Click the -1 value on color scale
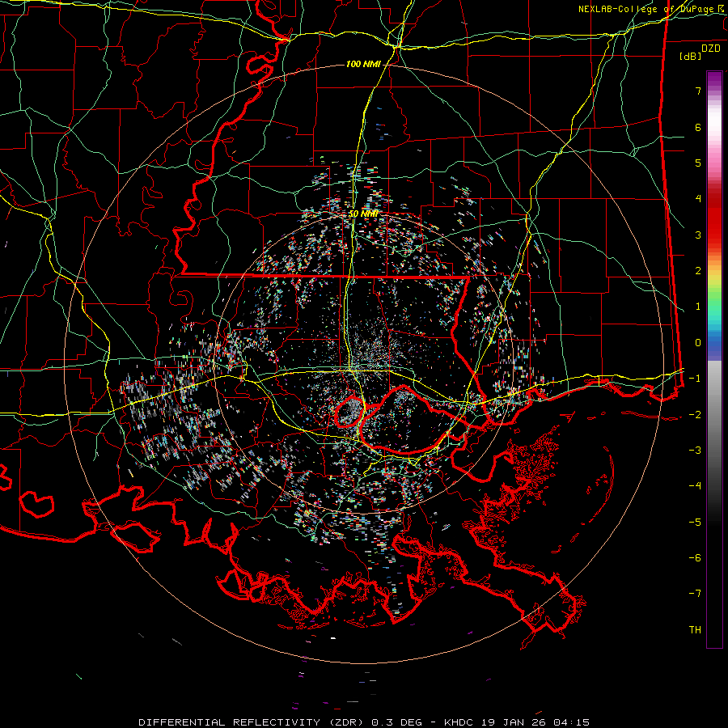 [695, 379]
